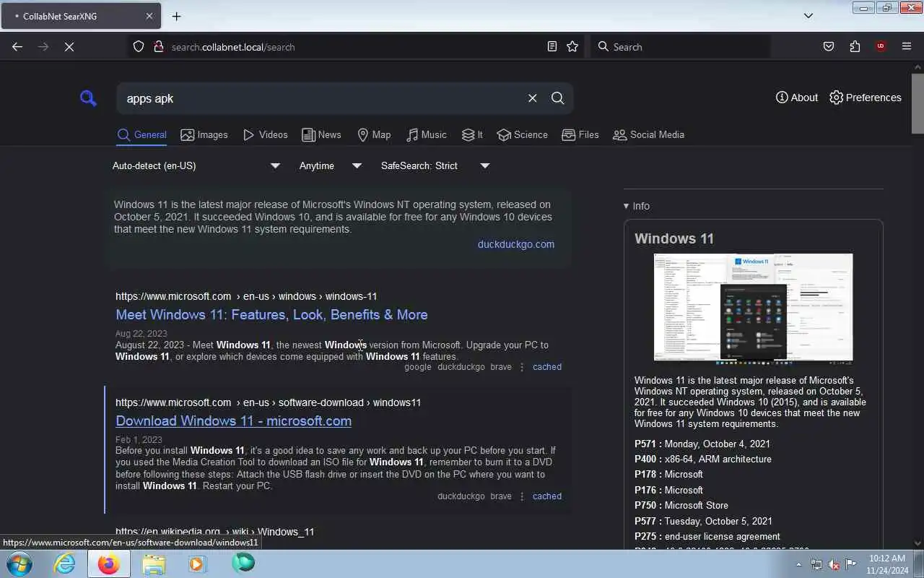Open the tracking protection shield icon
The image size is (924, 578).
[139, 47]
